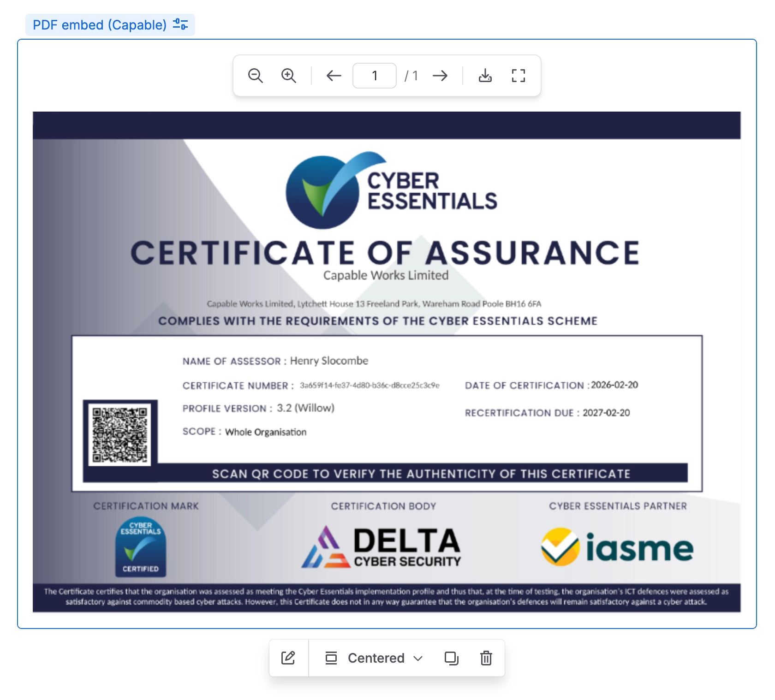Image resolution: width=775 pixels, height=700 pixels.
Task: Go to the previous PDF page
Action: tap(334, 76)
